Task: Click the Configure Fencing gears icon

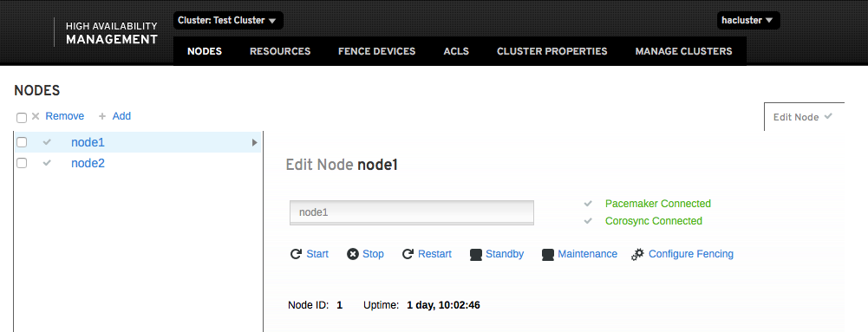Action: [x=637, y=255]
